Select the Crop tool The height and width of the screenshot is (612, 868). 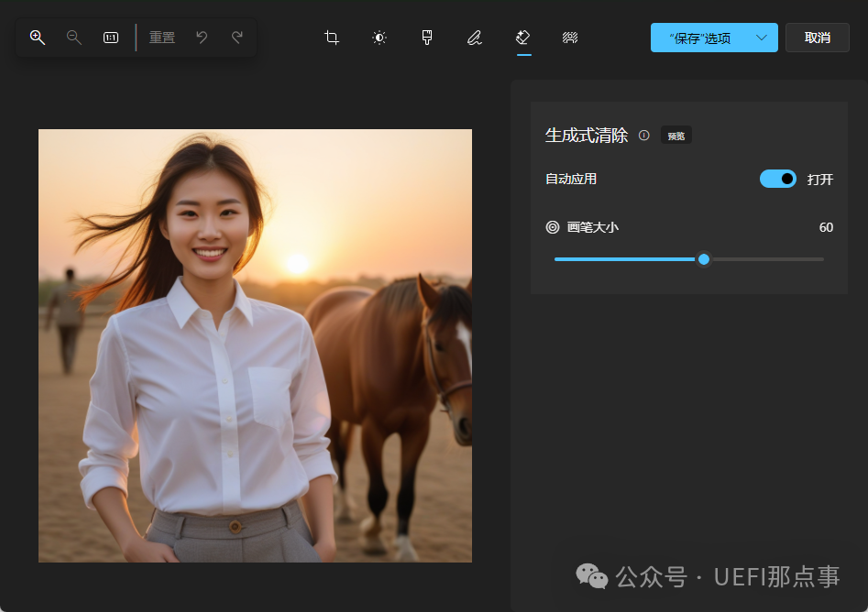[332, 38]
